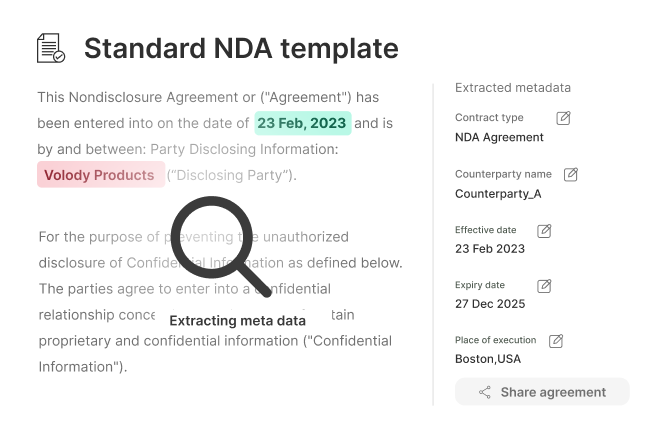
Task: Click the NDA document icon beside the title
Action: point(51,48)
